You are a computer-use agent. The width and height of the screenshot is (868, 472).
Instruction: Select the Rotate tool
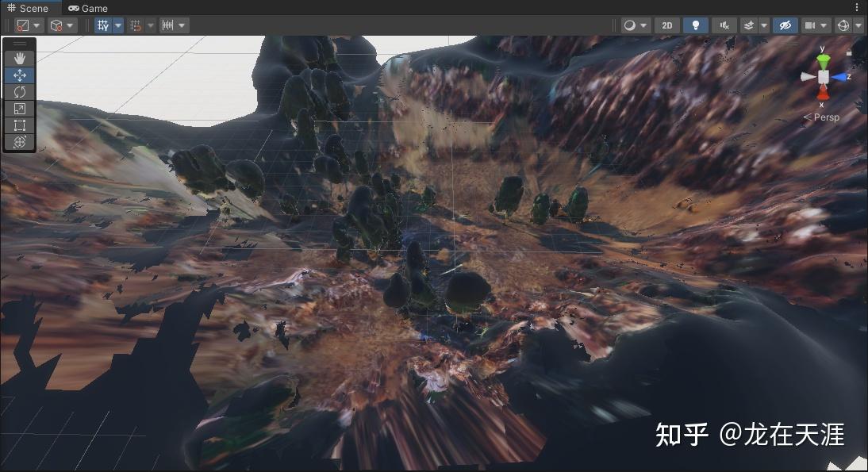[x=19, y=92]
